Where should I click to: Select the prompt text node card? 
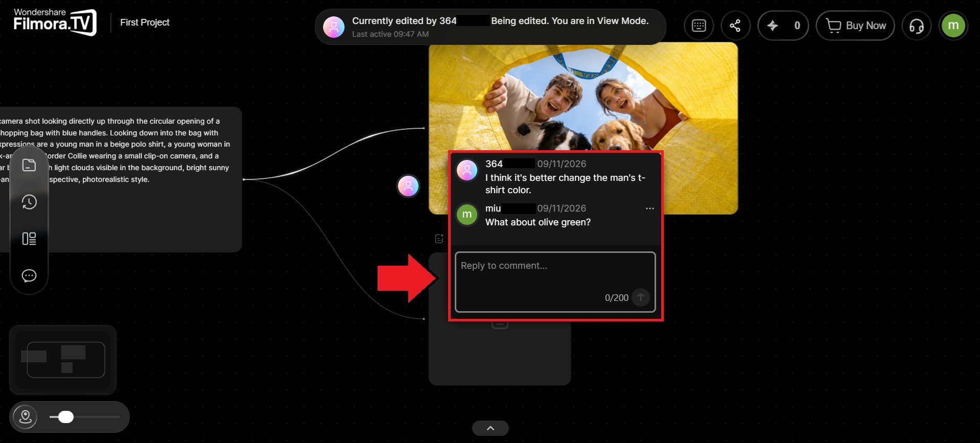[x=121, y=179]
